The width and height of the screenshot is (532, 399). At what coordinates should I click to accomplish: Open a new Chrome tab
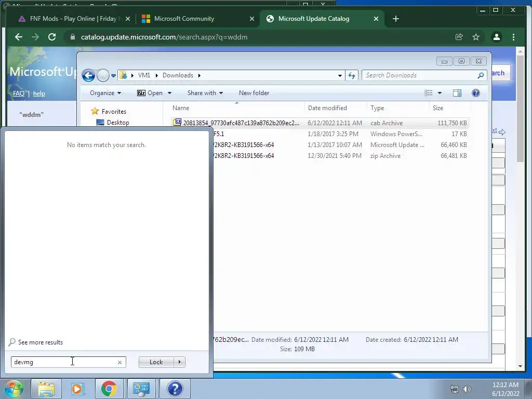(395, 19)
